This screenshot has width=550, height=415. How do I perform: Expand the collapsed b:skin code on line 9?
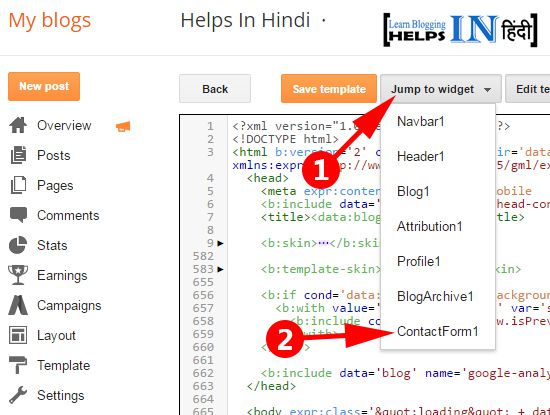pos(220,243)
